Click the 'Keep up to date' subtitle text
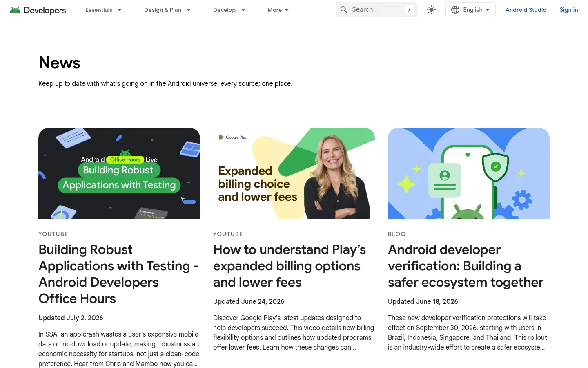 [165, 83]
